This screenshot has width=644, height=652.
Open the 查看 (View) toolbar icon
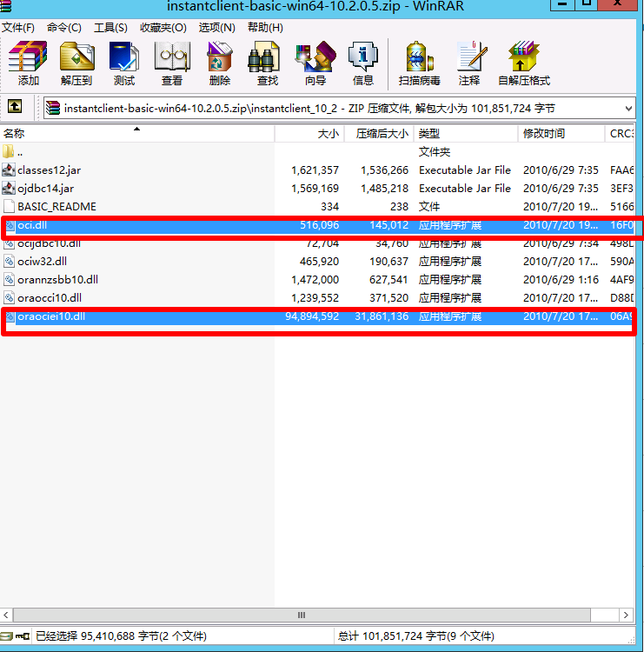click(172, 57)
